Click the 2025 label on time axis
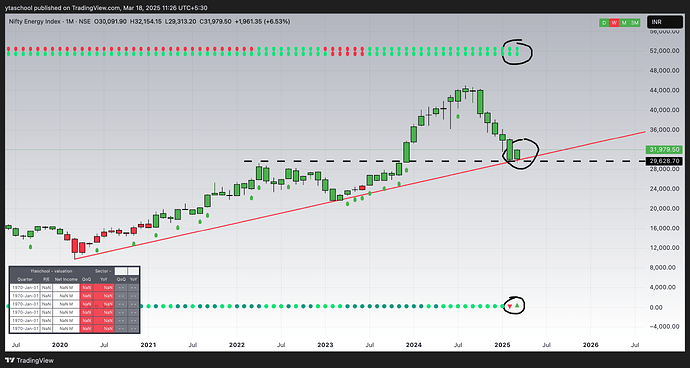The width and height of the screenshot is (690, 368). [503, 345]
